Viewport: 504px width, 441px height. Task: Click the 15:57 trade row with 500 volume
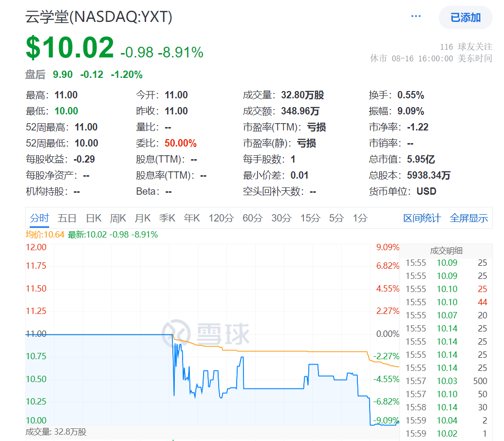(x=446, y=381)
